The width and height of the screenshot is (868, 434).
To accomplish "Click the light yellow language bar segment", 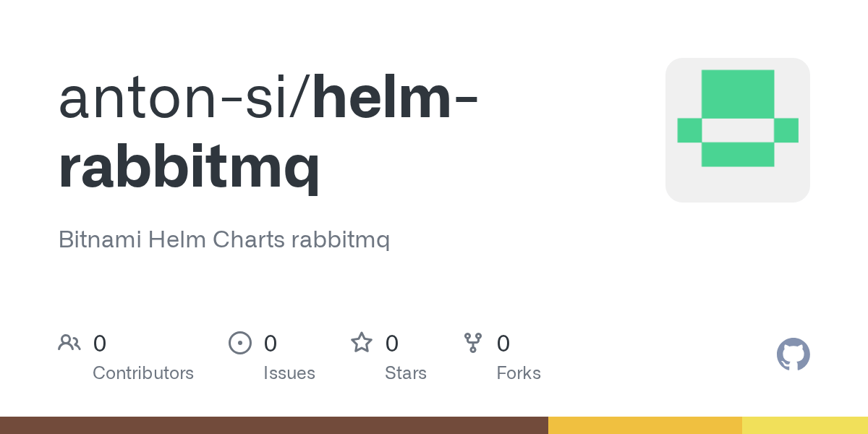I will tap(805, 425).
